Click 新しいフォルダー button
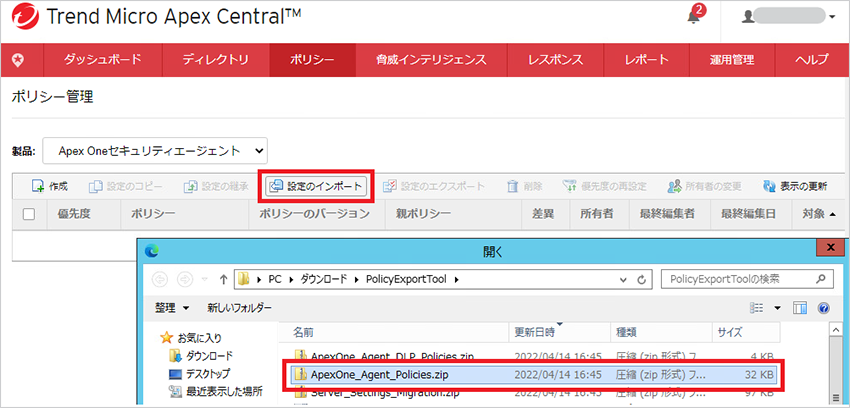This screenshot has width=850, height=408. (242, 308)
